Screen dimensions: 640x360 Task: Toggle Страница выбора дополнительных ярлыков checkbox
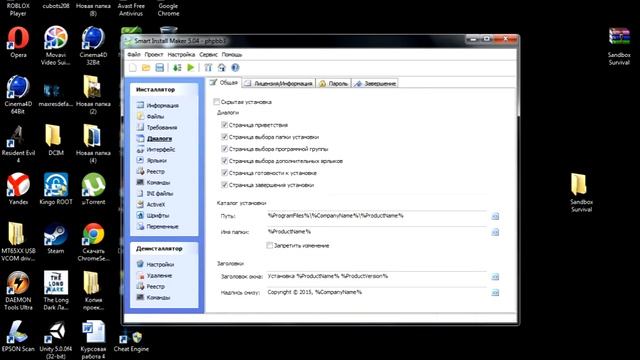[224, 161]
